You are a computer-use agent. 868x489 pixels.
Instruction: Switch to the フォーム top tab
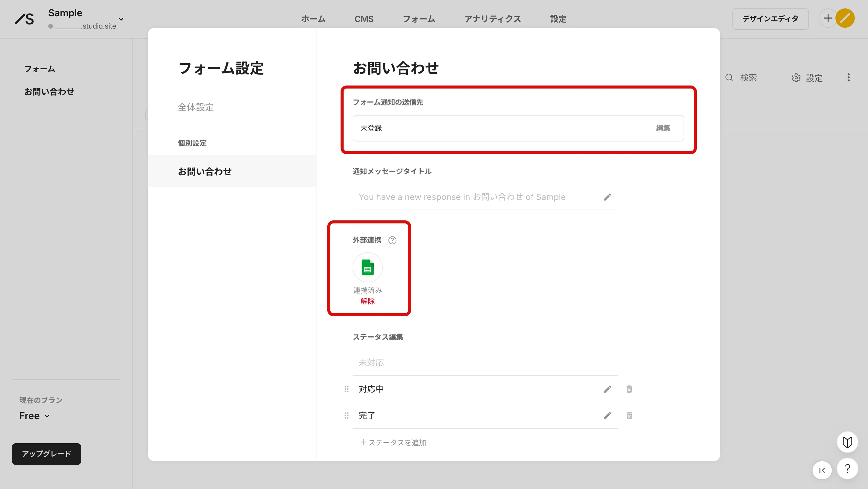419,19
